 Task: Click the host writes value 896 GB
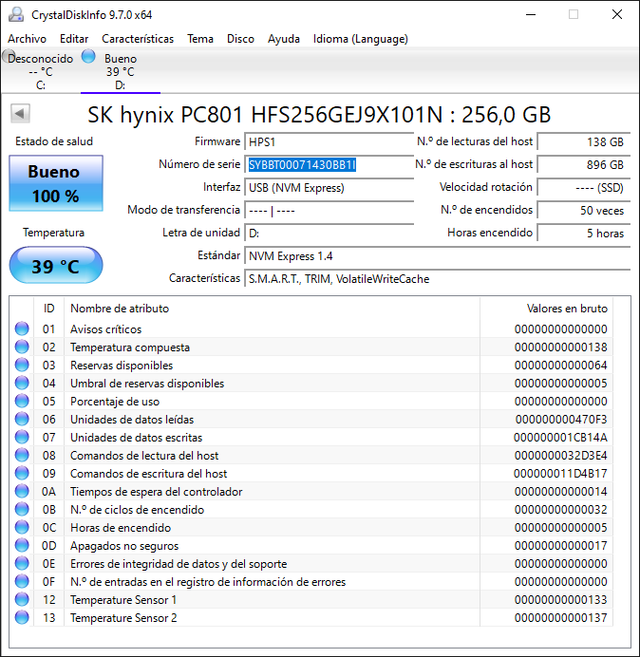(x=584, y=165)
